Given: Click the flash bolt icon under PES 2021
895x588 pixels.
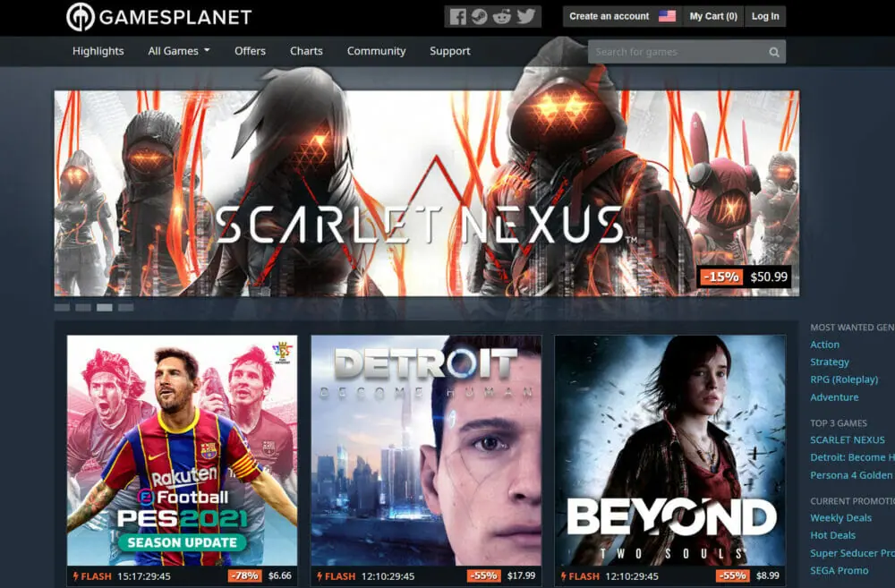Looking at the screenshot, I should [x=76, y=576].
